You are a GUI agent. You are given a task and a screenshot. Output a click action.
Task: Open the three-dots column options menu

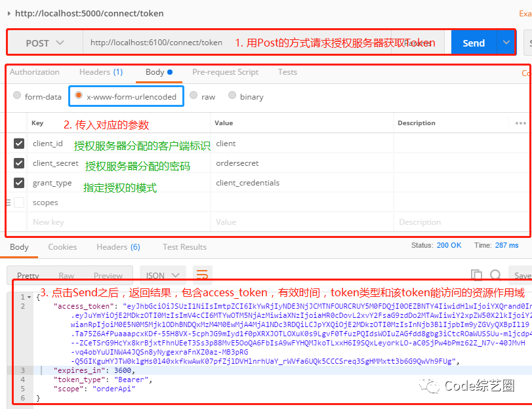(520, 123)
